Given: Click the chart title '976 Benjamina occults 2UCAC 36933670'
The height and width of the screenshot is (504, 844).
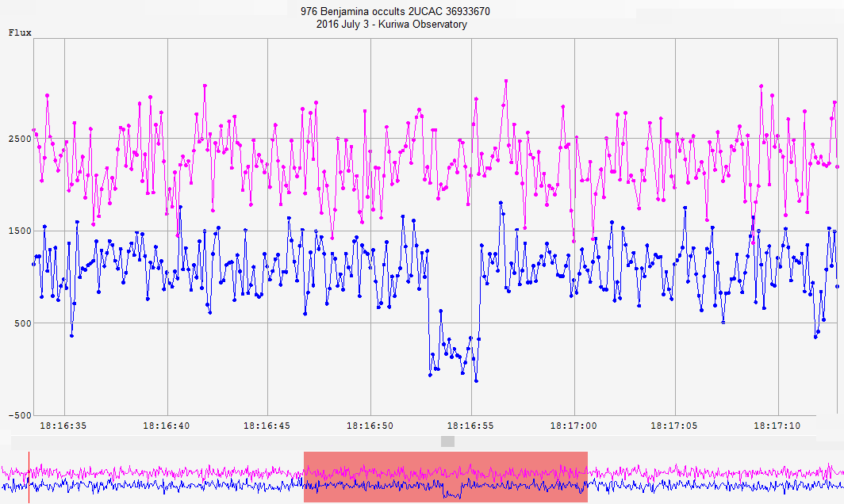Looking at the screenshot, I should pyautogui.click(x=395, y=11).
